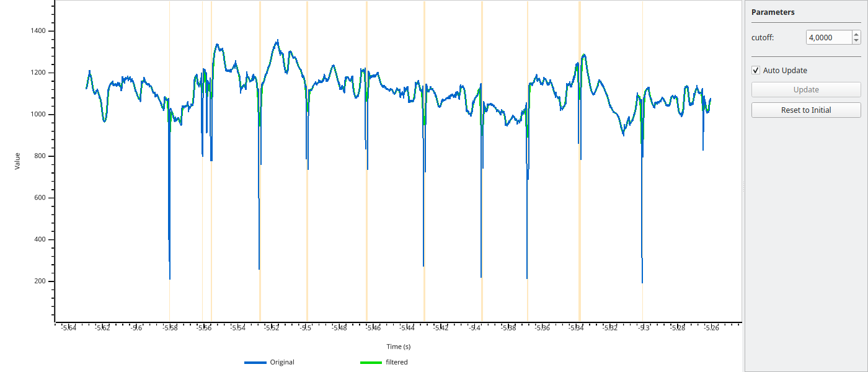Select the Original legend label text
Image resolution: width=868 pixels, height=372 pixels.
(x=282, y=363)
